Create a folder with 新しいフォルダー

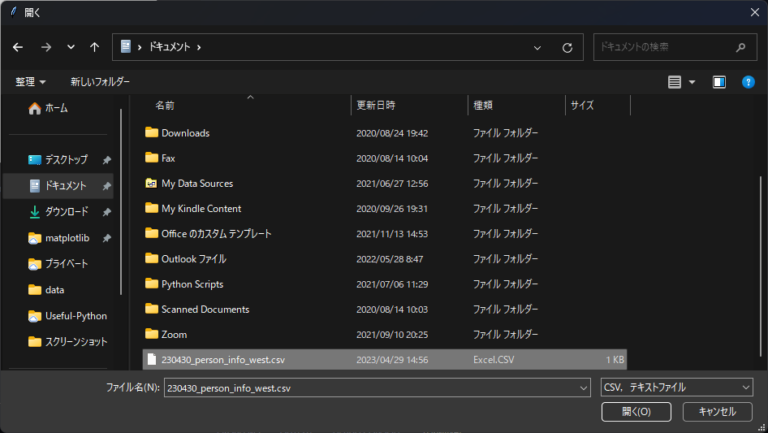(x=100, y=82)
